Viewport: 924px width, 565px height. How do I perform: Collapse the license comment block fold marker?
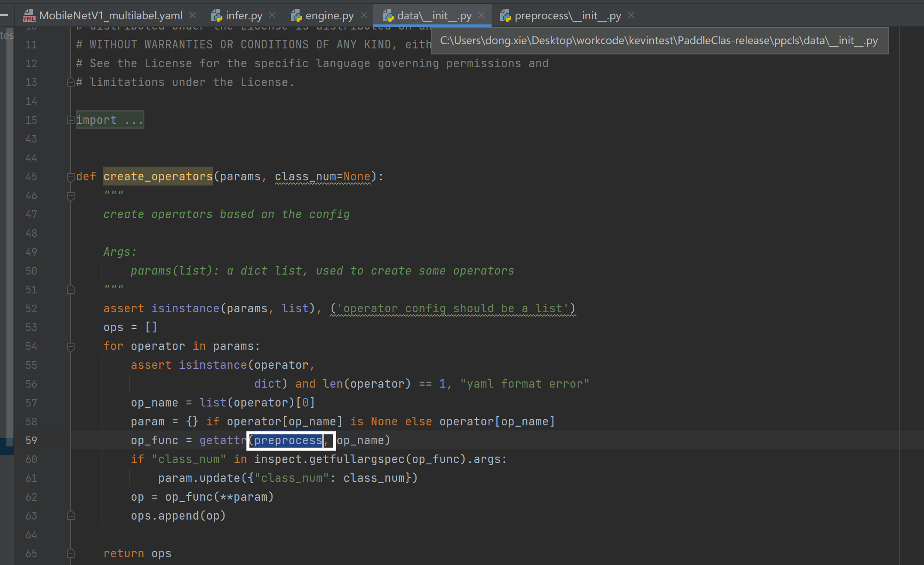click(x=71, y=82)
